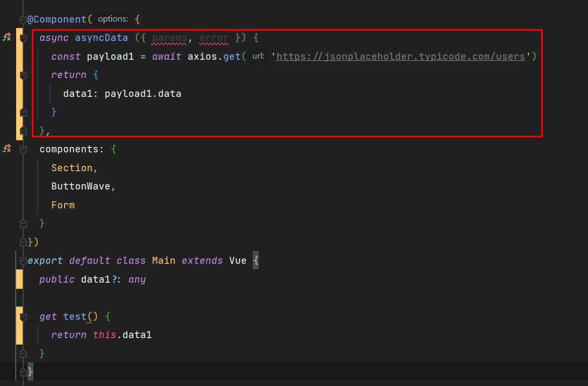Click the change marker beside 'get test()' line

point(19,326)
